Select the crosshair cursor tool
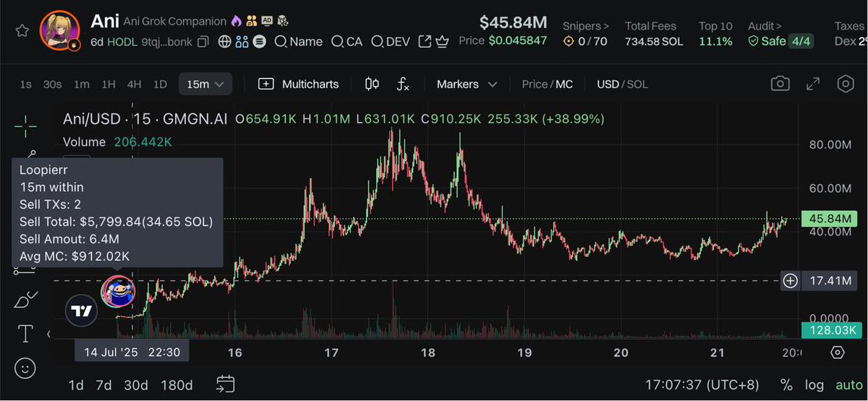 [x=25, y=126]
